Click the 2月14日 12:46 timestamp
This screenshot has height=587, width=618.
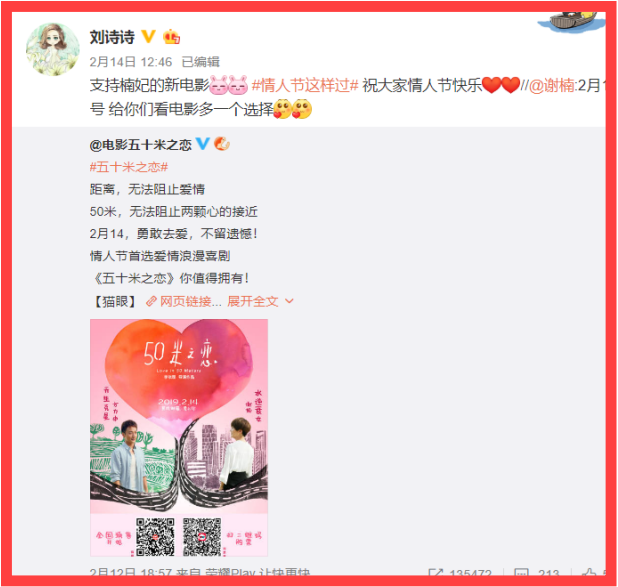point(130,62)
